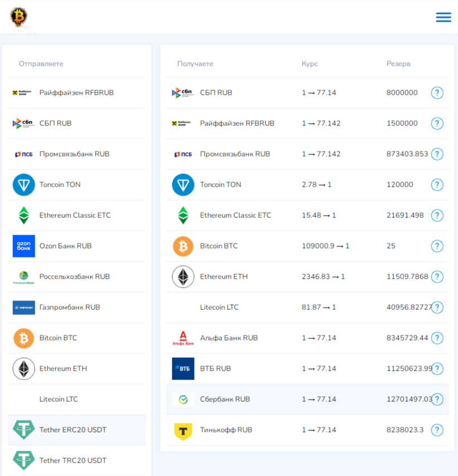Click the reserve value 21691.498
458x476 pixels.
405,215
